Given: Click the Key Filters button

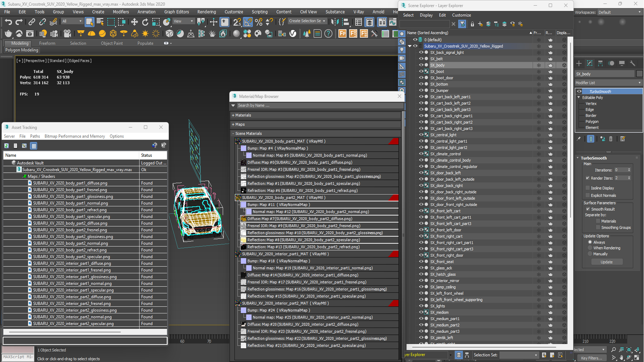Looking at the screenshot, I should pos(592,358).
